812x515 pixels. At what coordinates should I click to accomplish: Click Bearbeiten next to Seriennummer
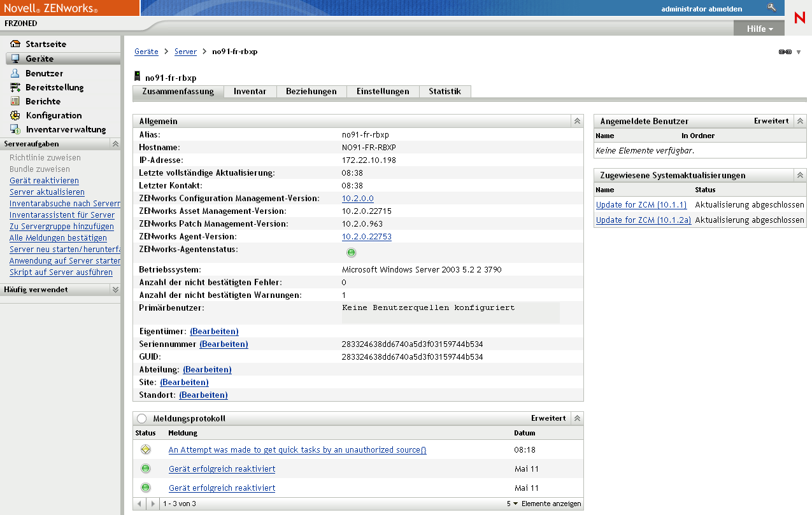coord(224,344)
